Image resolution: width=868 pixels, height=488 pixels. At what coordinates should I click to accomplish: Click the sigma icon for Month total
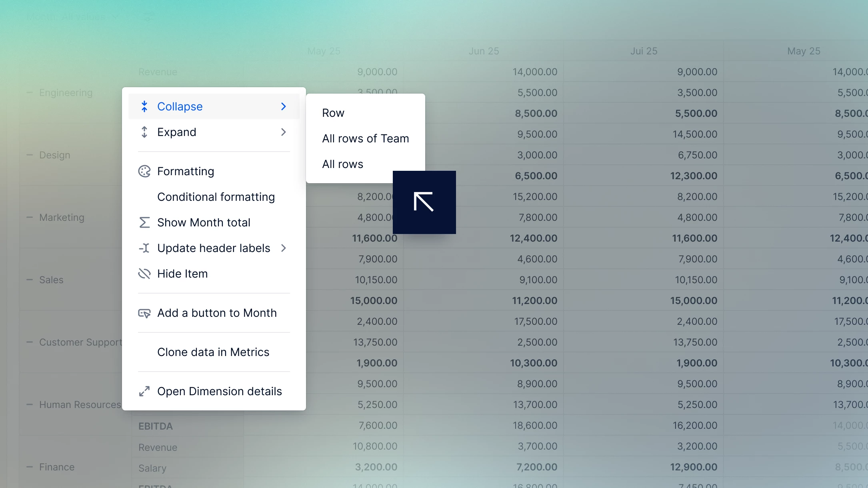click(x=144, y=222)
